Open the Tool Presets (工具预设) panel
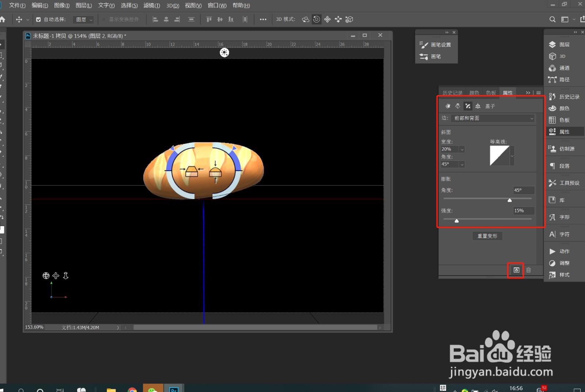Viewport: 585px width, 392px height. pos(564,183)
